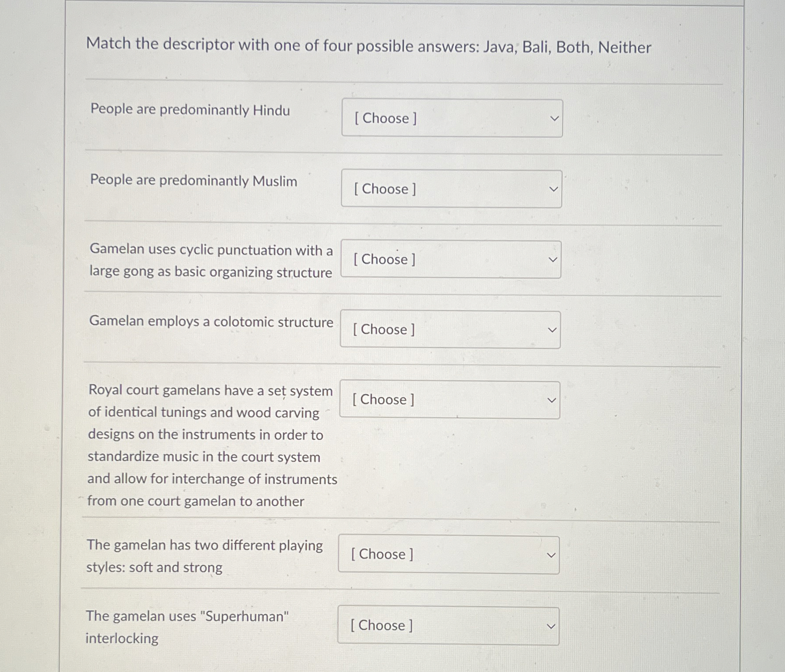785x672 pixels.
Task: Open the 'cyclic punctuation' question dropdown
Action: pos(451,260)
